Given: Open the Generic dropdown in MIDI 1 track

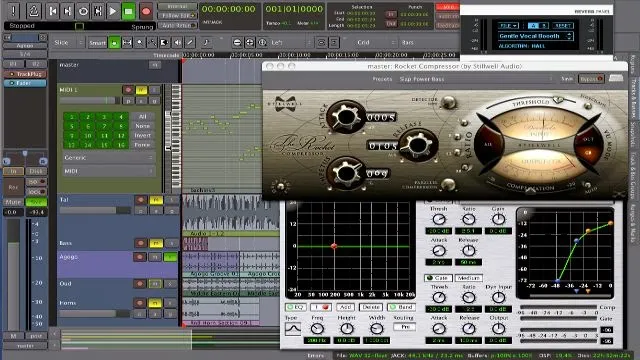Looking at the screenshot, I should coord(109,158).
